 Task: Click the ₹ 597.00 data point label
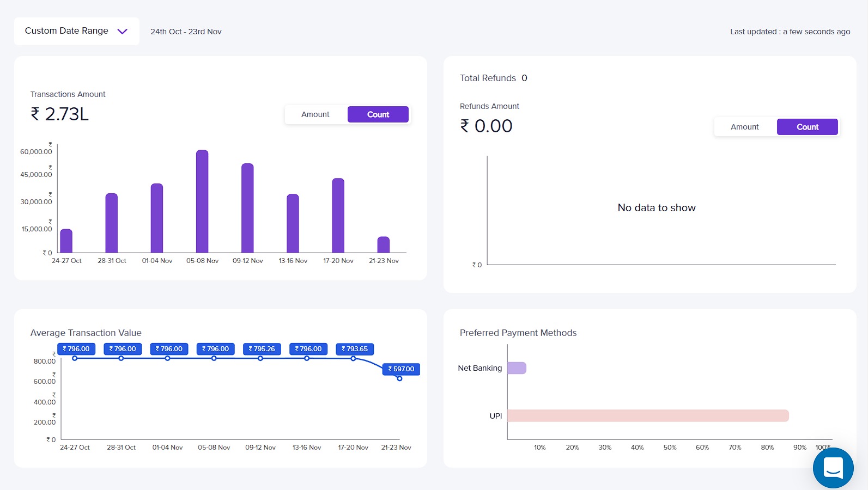pyautogui.click(x=401, y=369)
